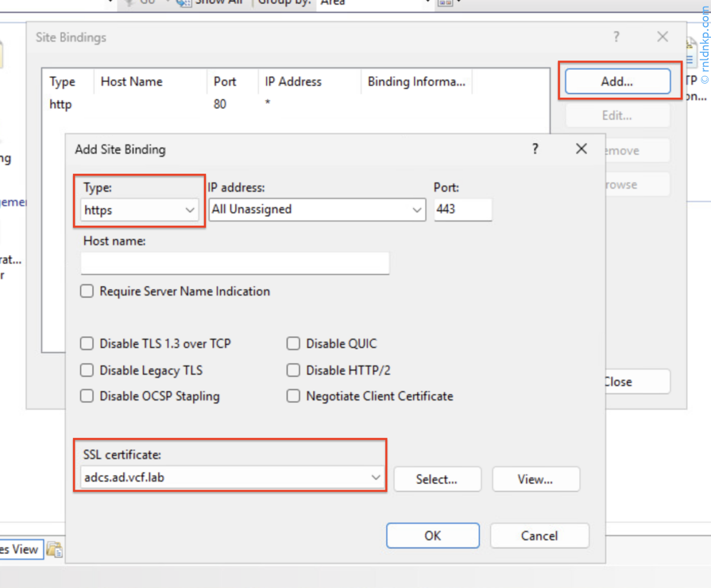Tick the Disable OCSP Stapling option
The width and height of the screenshot is (711, 588).
coord(87,397)
